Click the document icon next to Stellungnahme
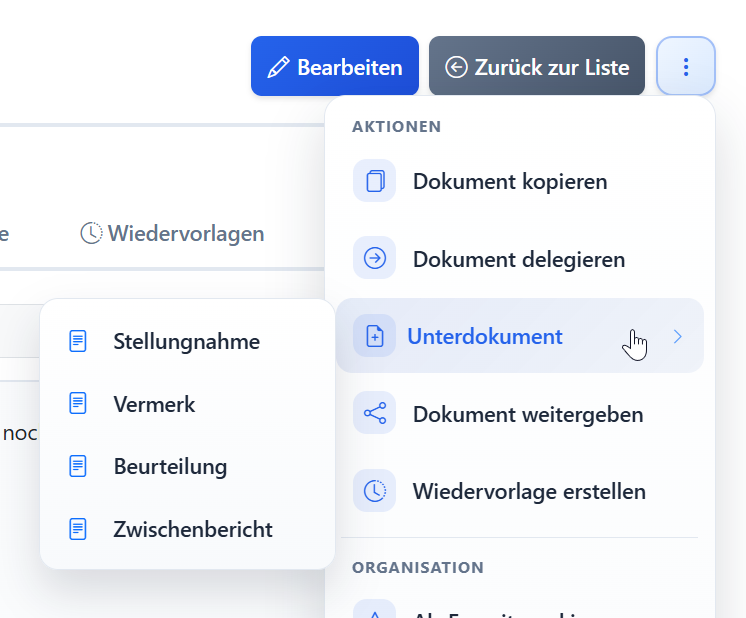The width and height of the screenshot is (746, 618). click(77, 341)
